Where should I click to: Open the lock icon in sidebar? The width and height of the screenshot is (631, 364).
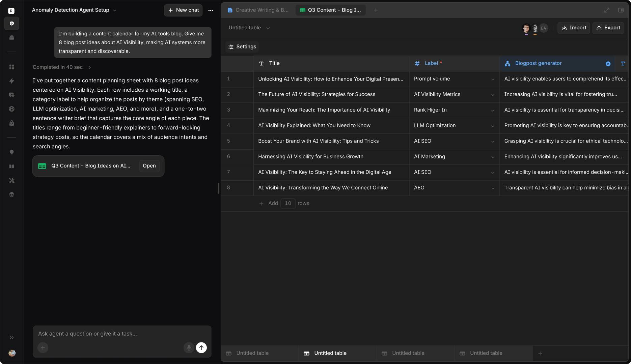11,123
